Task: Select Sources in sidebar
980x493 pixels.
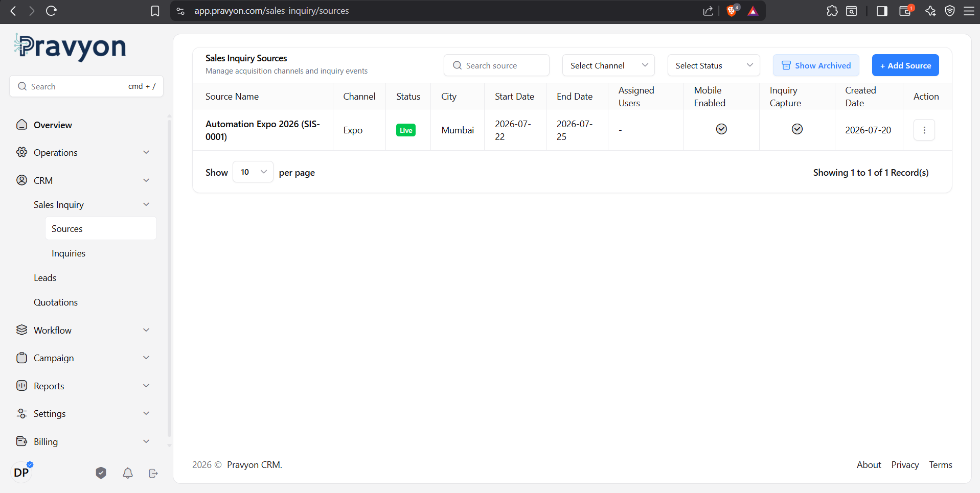Action: click(101, 228)
